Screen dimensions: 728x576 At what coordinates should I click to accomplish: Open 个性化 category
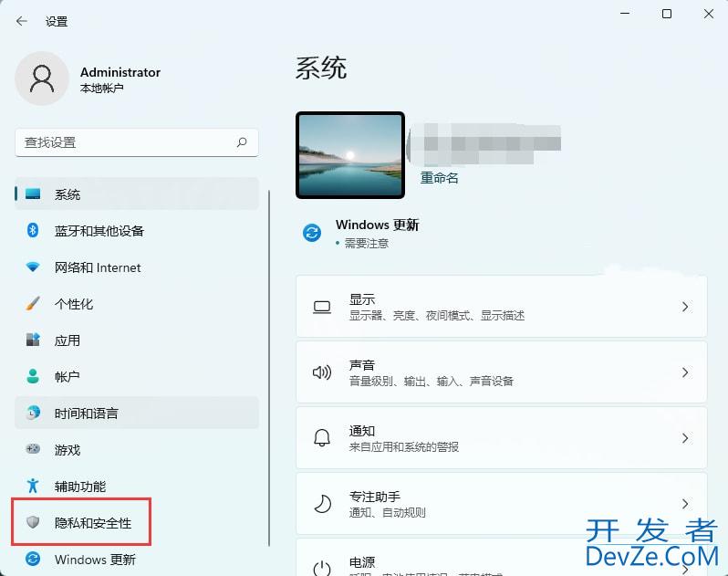137,304
